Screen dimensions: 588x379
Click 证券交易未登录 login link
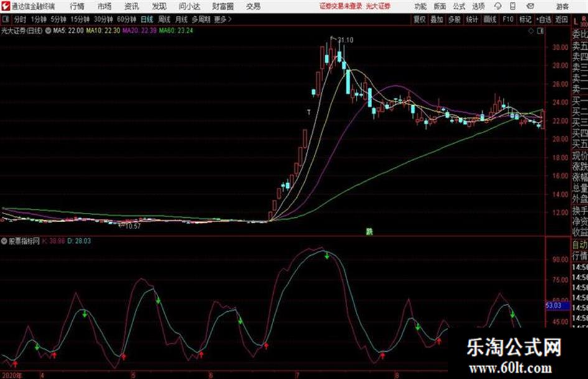(340, 6)
